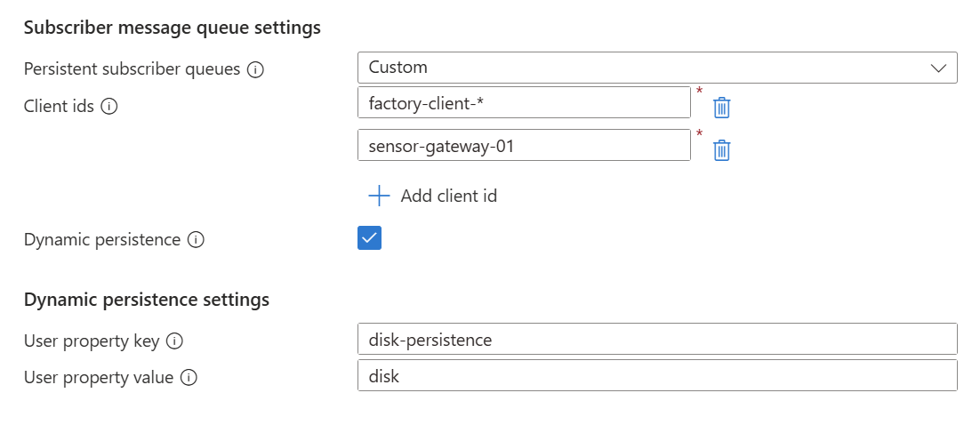
Task: Click the User property value field containing disk
Action: (x=656, y=375)
